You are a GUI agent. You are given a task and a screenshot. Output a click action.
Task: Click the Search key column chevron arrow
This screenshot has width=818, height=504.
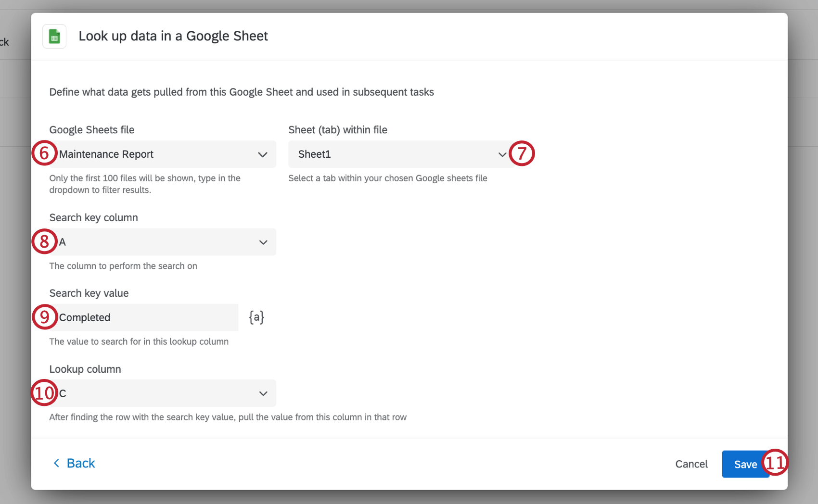(x=263, y=242)
